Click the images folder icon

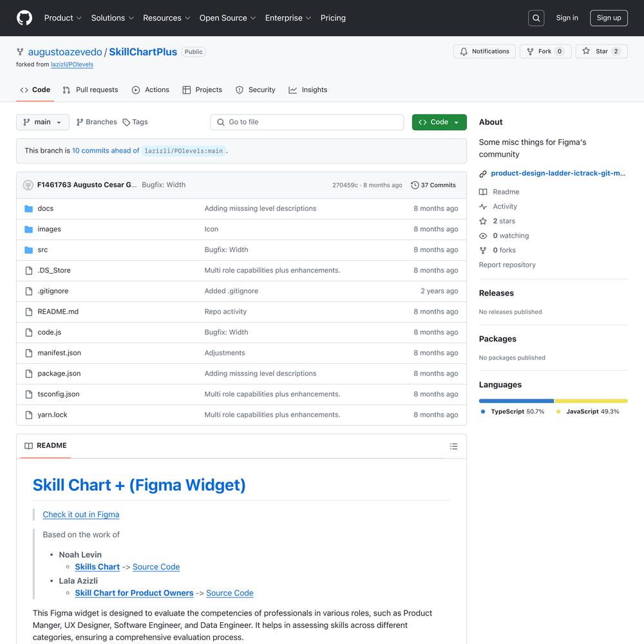click(29, 229)
